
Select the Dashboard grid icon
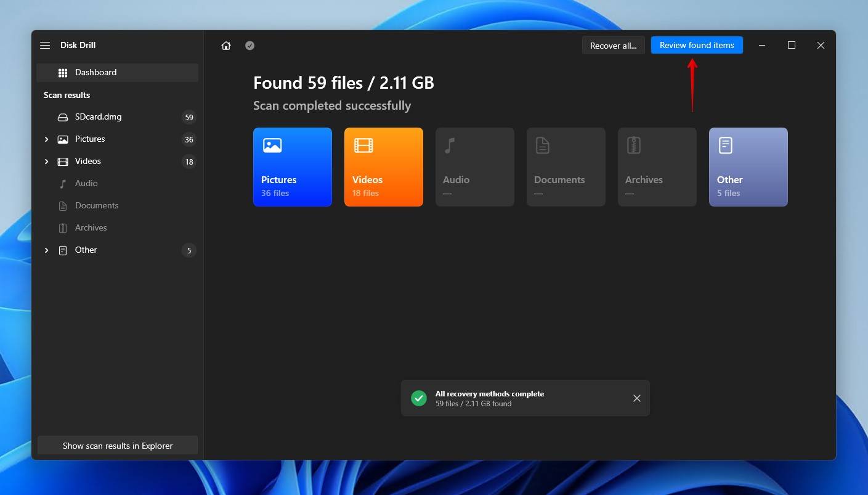63,73
